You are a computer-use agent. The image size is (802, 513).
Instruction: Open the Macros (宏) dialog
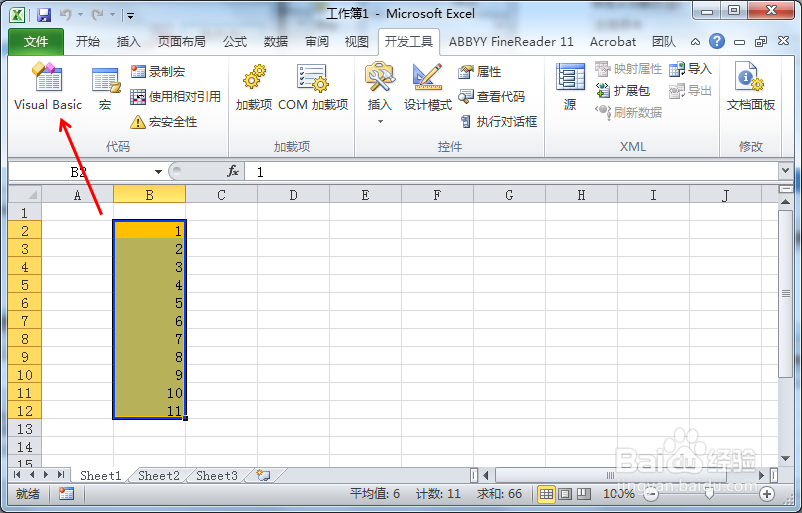tap(106, 88)
